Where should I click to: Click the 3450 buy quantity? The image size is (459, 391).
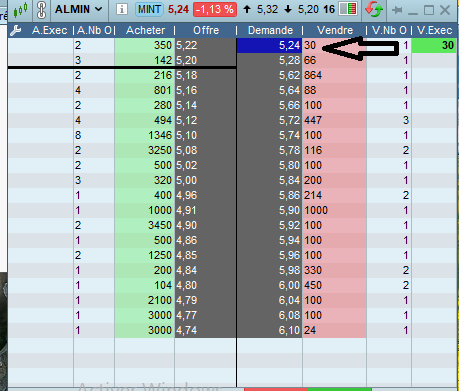tap(160, 225)
